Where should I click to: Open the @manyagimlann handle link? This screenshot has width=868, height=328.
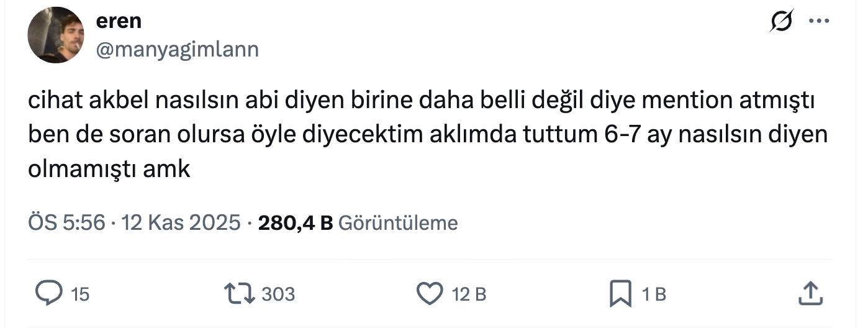pyautogui.click(x=177, y=49)
